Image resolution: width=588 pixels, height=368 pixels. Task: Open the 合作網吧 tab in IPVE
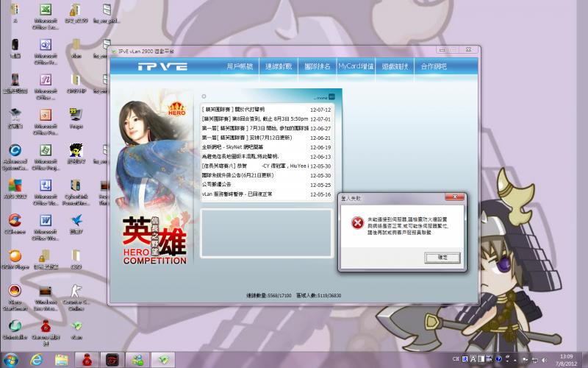pos(434,66)
